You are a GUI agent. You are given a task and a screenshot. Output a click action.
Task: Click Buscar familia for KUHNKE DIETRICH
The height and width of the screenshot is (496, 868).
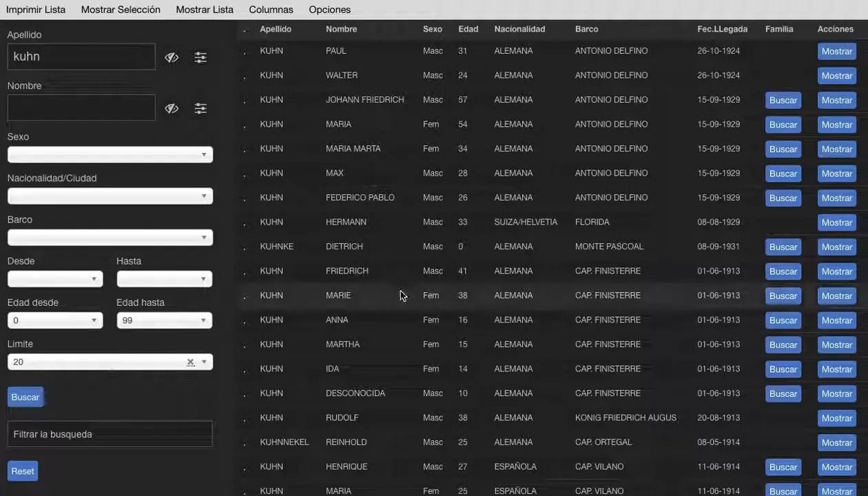point(783,247)
